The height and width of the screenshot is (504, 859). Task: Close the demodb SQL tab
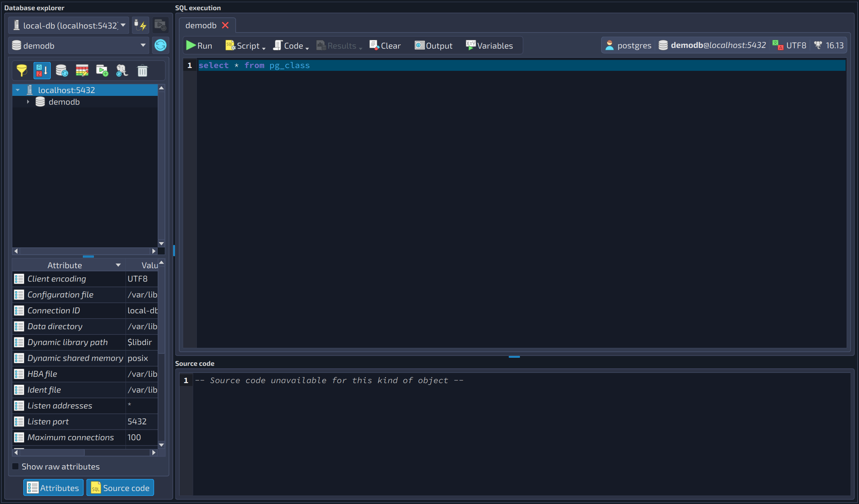coord(225,25)
